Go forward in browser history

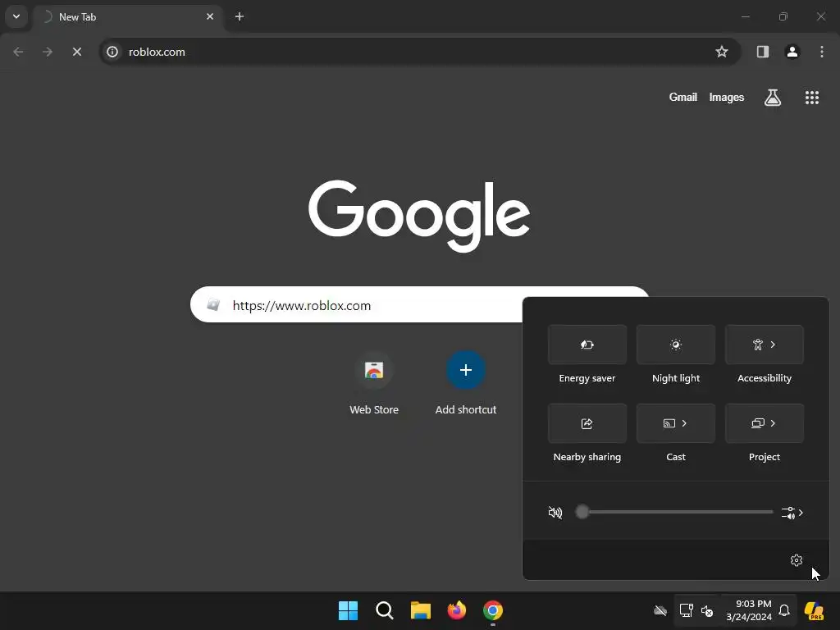tap(48, 52)
